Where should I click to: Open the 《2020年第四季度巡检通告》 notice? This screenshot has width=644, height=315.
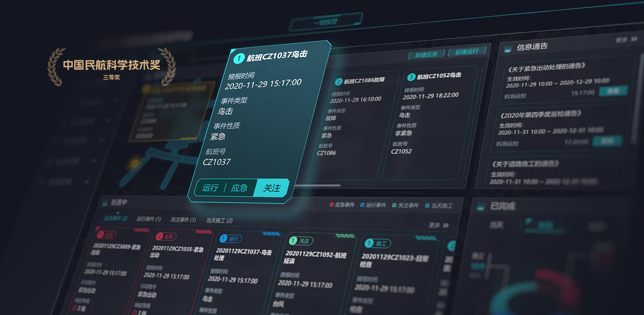tap(540, 115)
